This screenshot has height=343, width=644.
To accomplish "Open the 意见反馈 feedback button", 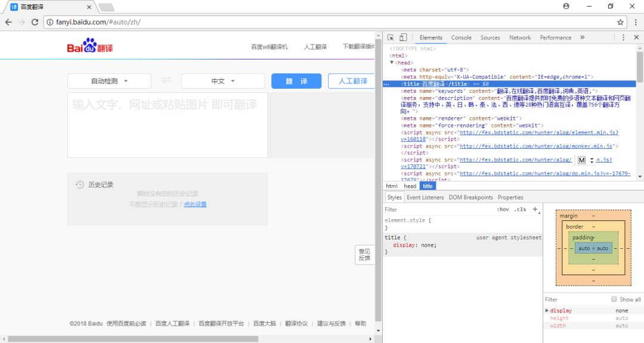I will (x=364, y=255).
